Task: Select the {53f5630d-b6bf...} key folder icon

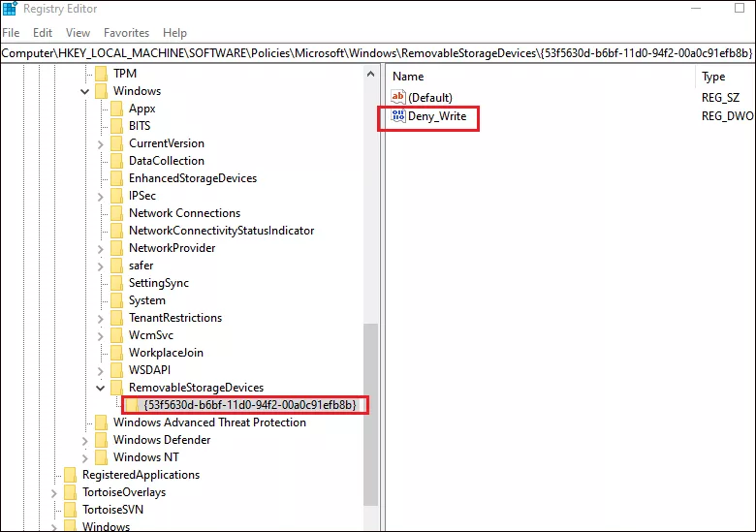Action: [132, 405]
